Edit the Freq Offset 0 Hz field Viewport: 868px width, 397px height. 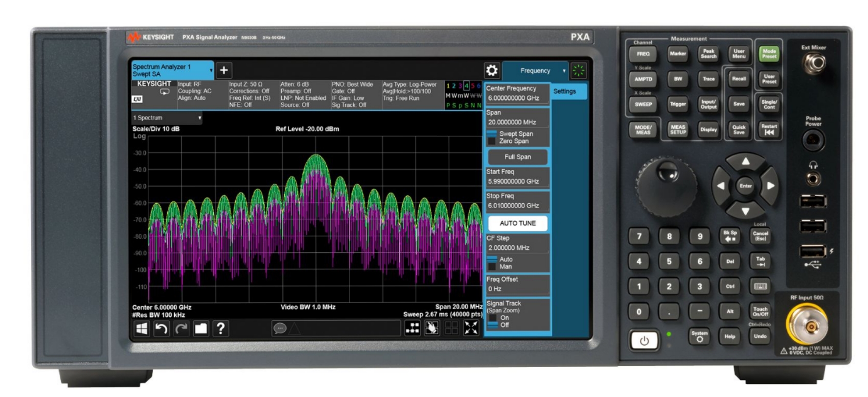click(518, 285)
